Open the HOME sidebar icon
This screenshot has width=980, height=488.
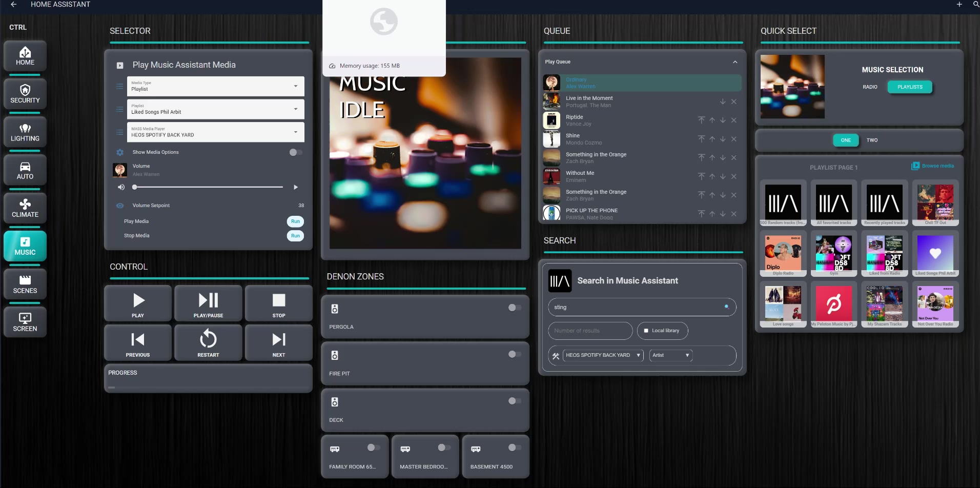click(x=25, y=56)
